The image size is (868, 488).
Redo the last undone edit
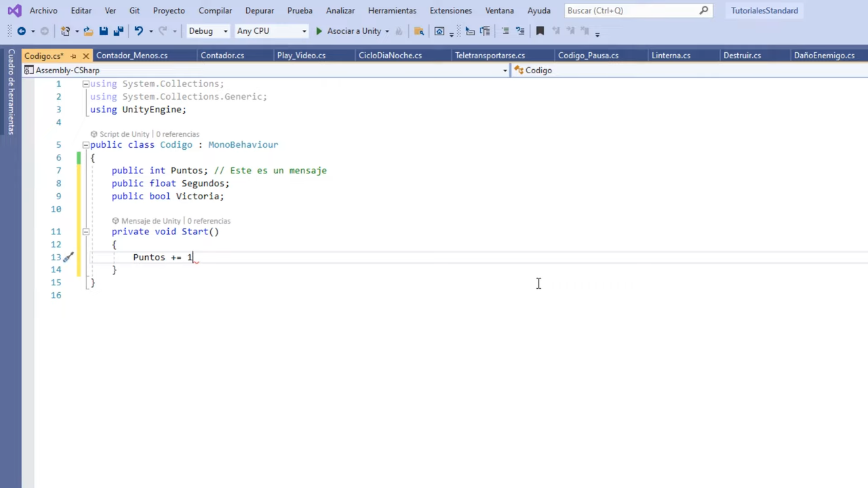tap(163, 31)
